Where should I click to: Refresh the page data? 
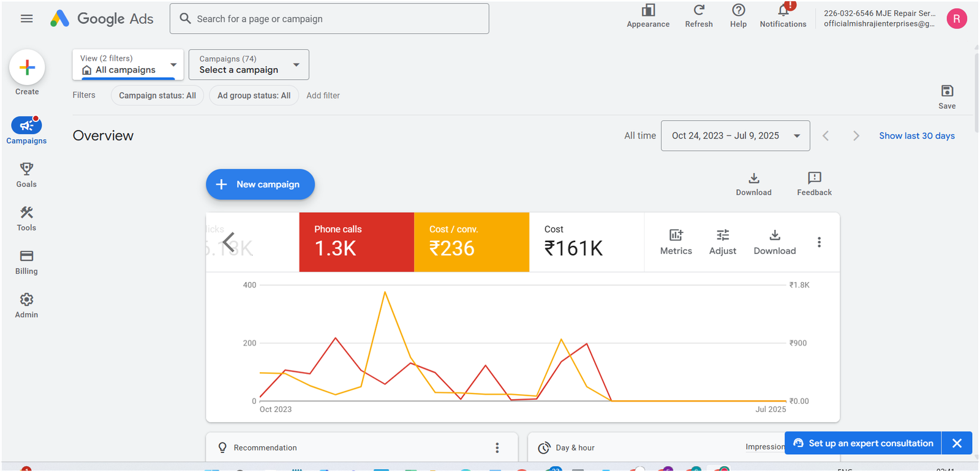pyautogui.click(x=699, y=16)
